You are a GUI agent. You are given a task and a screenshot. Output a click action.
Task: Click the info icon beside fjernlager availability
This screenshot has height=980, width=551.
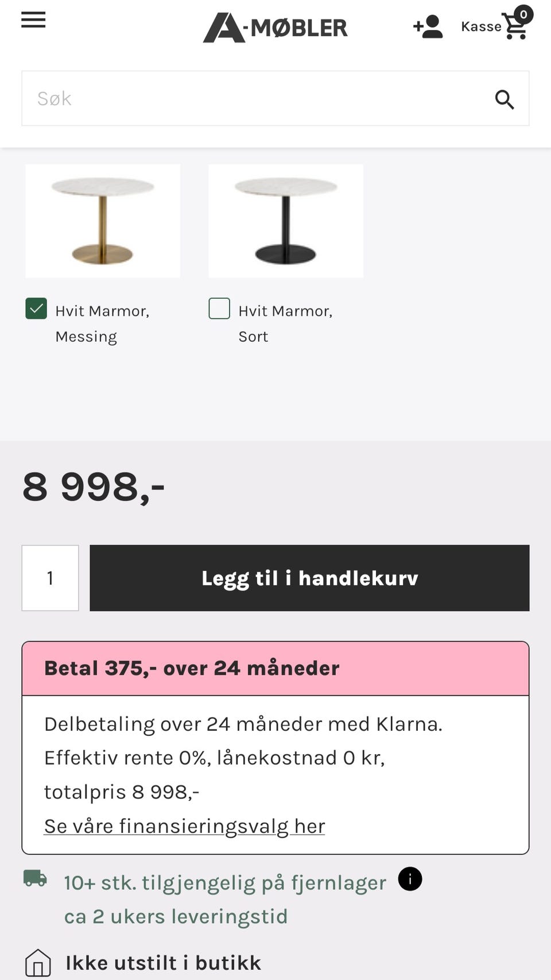[x=410, y=879]
